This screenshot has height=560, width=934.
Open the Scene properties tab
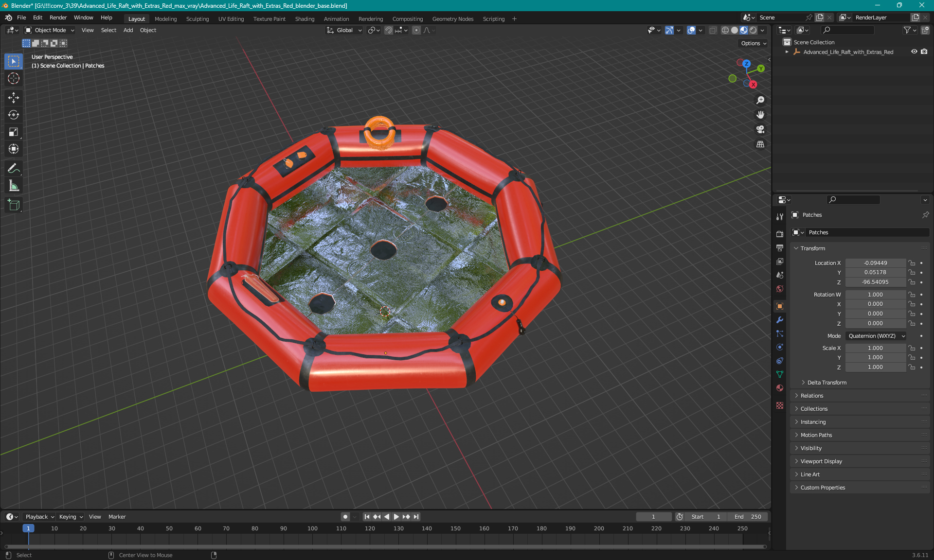(780, 275)
